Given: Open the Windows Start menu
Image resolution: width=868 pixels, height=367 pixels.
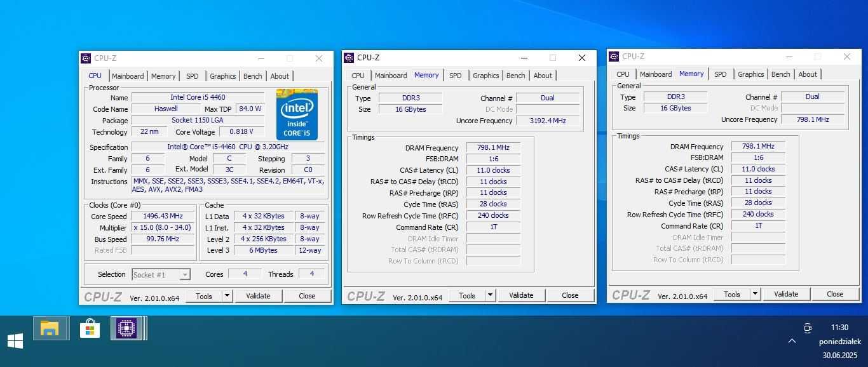Looking at the screenshot, I should (x=15, y=341).
